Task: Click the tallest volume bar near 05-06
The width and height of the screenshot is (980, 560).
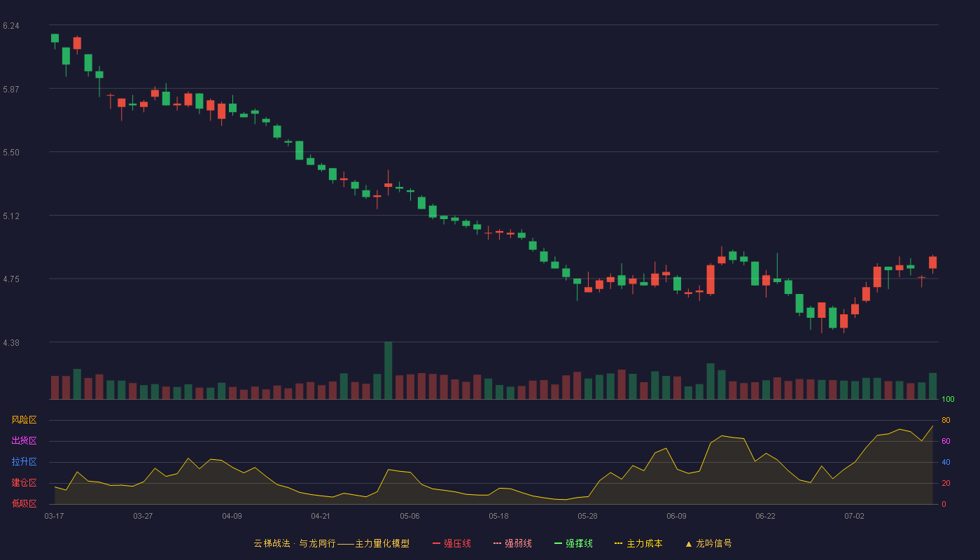Action: click(x=388, y=370)
